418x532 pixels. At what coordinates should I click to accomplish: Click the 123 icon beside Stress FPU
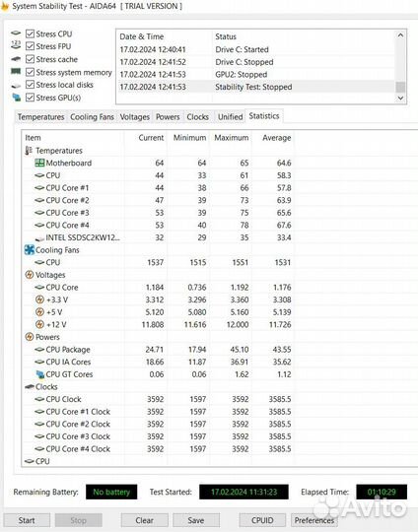16,44
